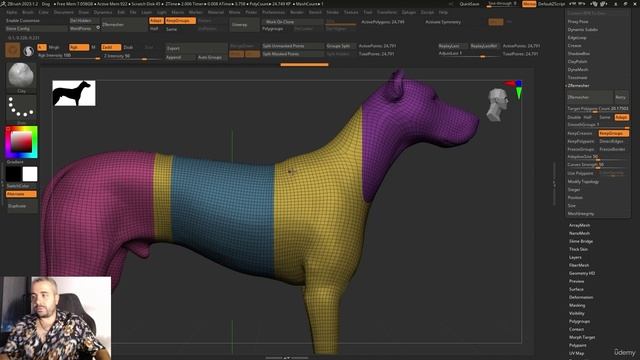Toggle the top KeepGroups button
The height and width of the screenshot is (360, 640).
pyautogui.click(x=180, y=21)
